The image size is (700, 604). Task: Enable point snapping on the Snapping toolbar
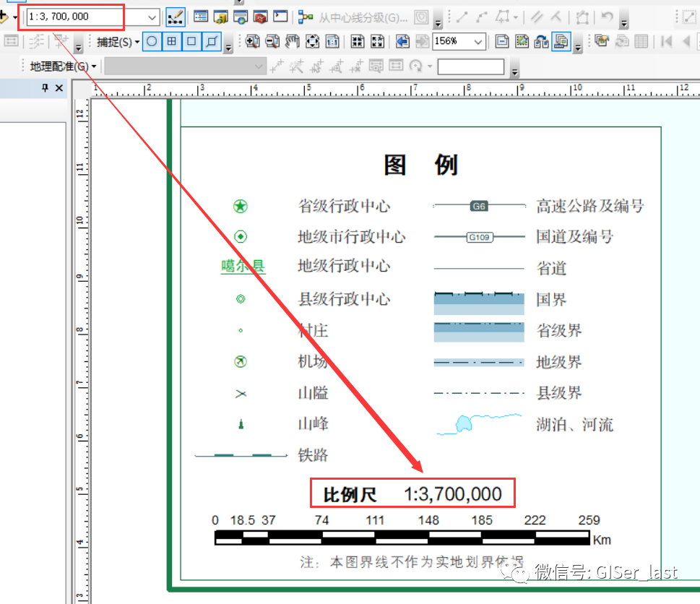(x=150, y=41)
